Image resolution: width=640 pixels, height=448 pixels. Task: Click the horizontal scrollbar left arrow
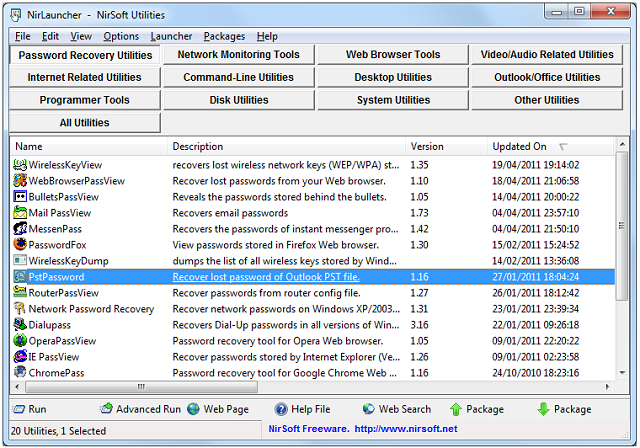[x=17, y=387]
